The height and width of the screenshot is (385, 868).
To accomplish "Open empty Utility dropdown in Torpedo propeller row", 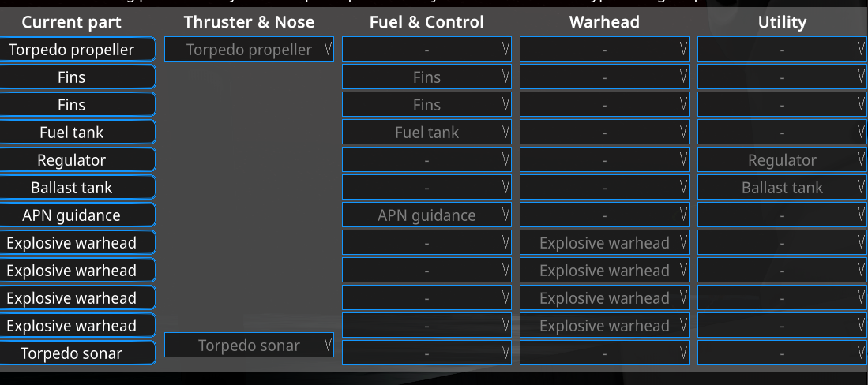I will click(782, 50).
